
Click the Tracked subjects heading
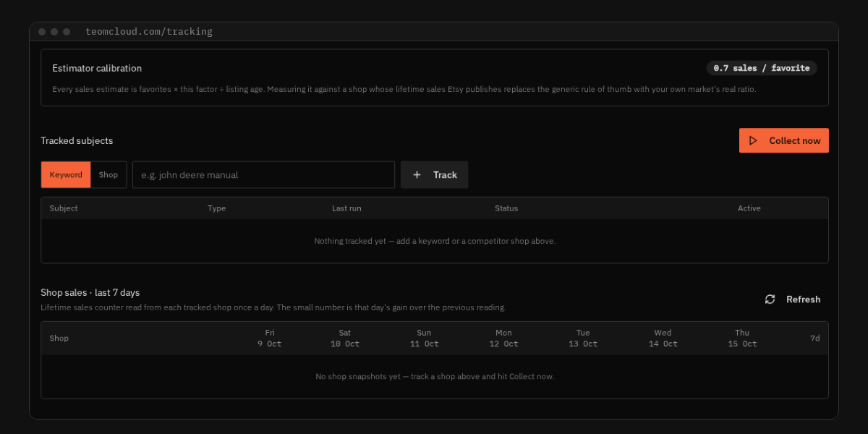coord(77,140)
